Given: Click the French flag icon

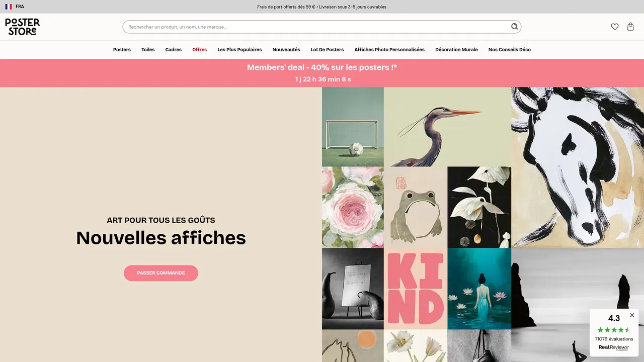Looking at the screenshot, I should pyautogui.click(x=9, y=7).
